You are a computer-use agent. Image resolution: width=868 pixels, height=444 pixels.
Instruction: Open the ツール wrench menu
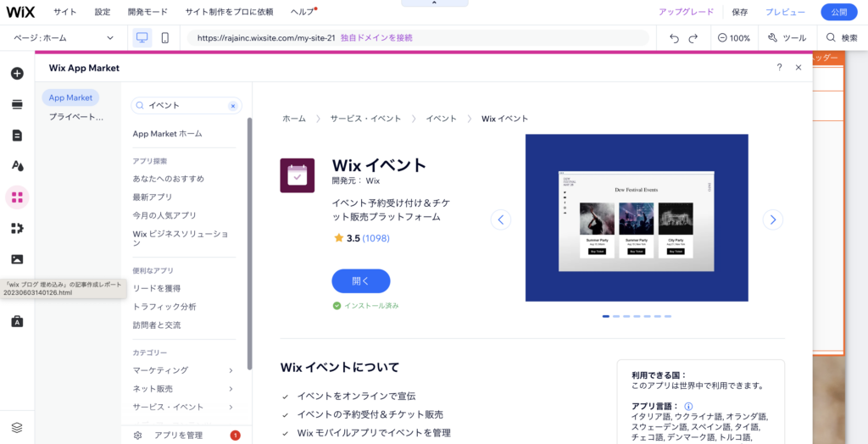[787, 37]
